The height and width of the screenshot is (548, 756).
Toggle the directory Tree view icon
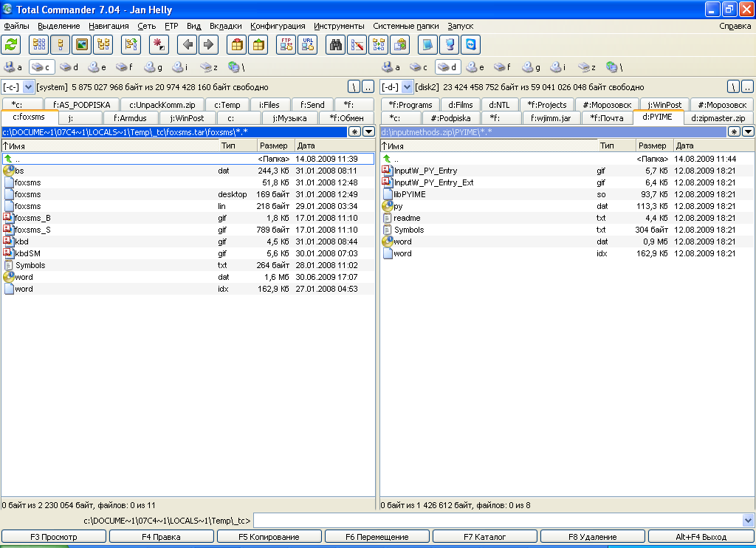pyautogui.click(x=103, y=45)
